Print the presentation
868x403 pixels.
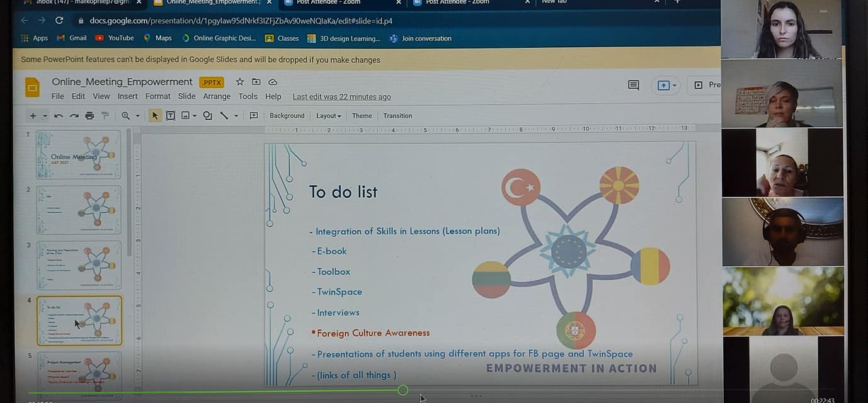click(x=89, y=116)
